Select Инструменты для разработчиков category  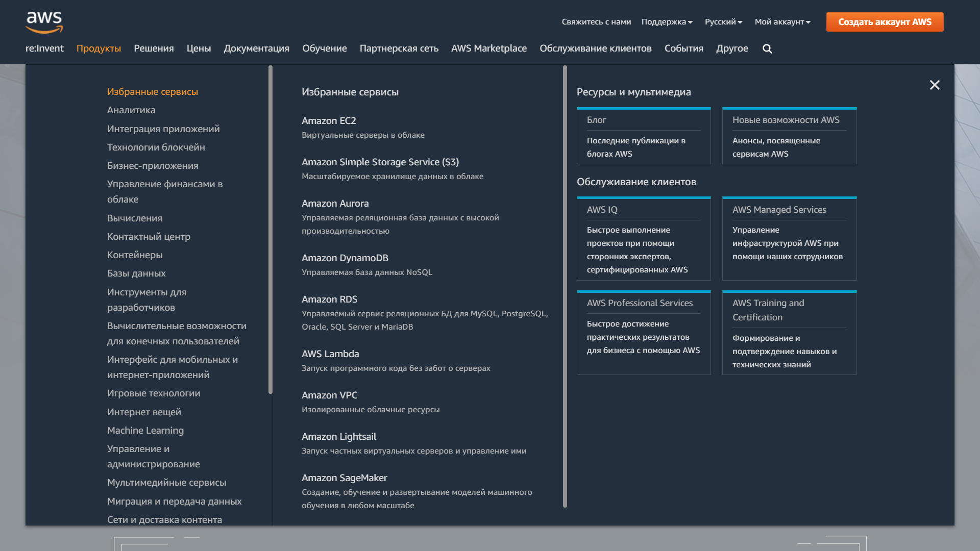[146, 300]
